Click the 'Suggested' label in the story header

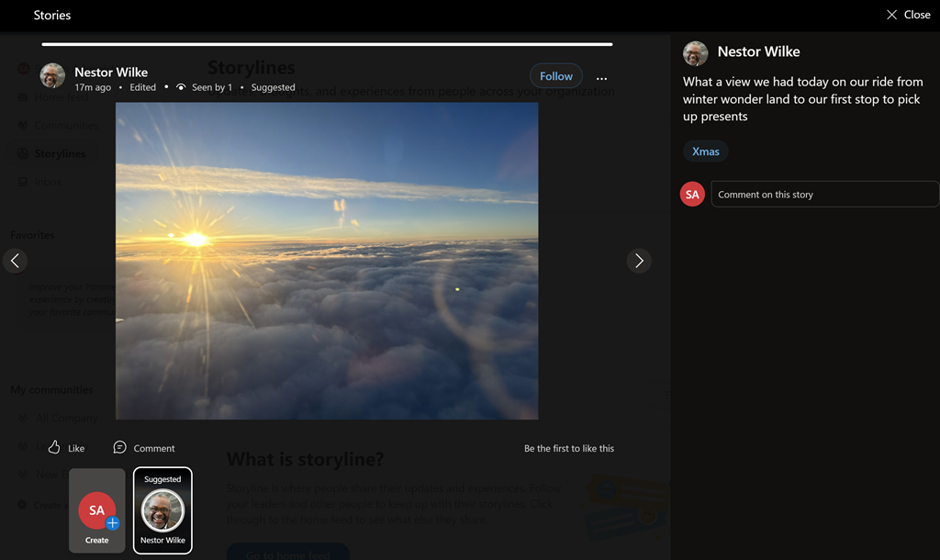[273, 87]
